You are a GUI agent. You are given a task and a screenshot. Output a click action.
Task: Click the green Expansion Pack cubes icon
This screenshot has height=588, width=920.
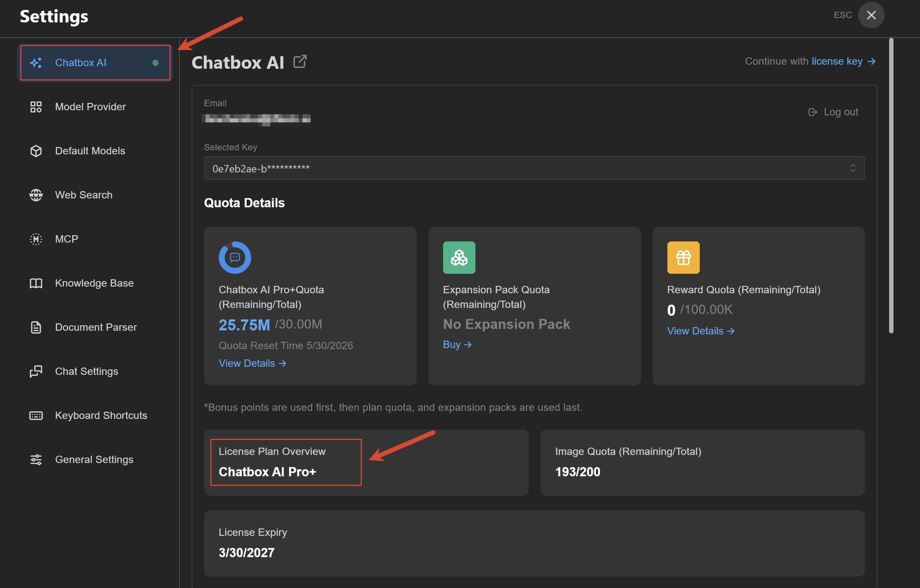click(x=459, y=257)
